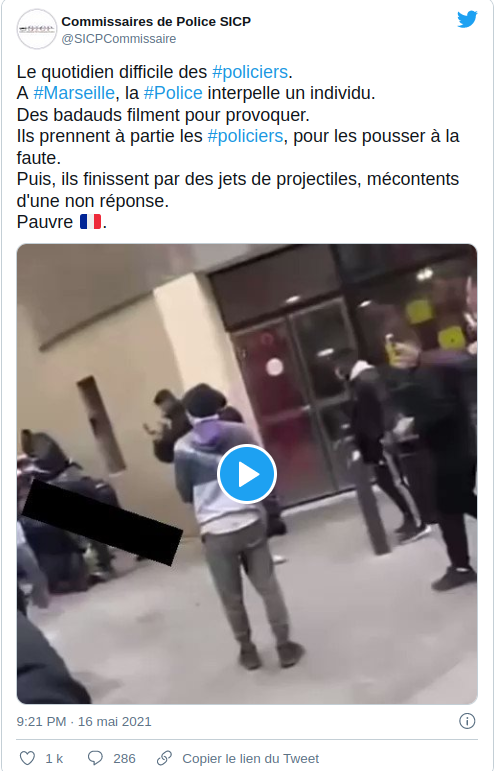Click the chain link icon
The height and width of the screenshot is (771, 496).
pos(164,758)
